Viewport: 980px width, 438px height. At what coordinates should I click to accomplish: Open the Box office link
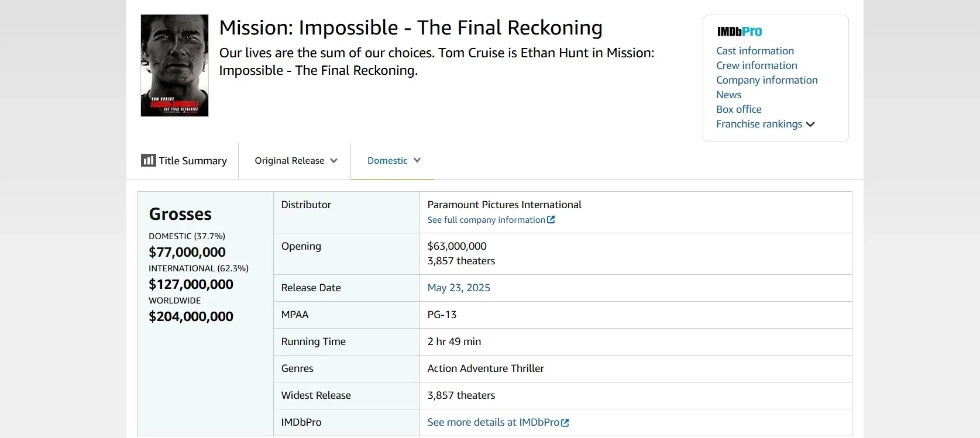[x=738, y=109]
